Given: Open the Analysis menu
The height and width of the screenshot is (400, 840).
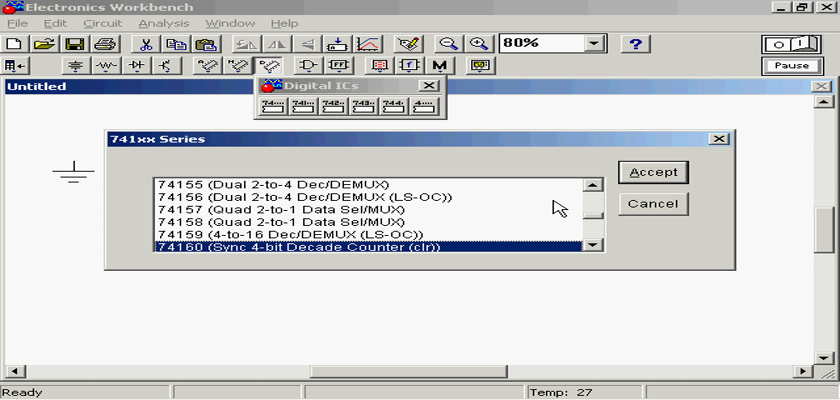Looking at the screenshot, I should coord(164,24).
